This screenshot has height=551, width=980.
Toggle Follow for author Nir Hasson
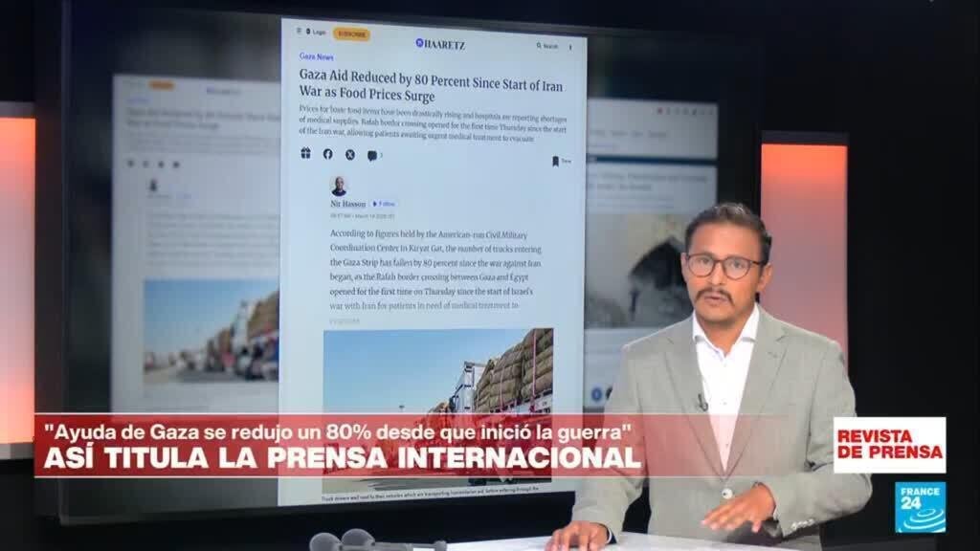(x=382, y=203)
